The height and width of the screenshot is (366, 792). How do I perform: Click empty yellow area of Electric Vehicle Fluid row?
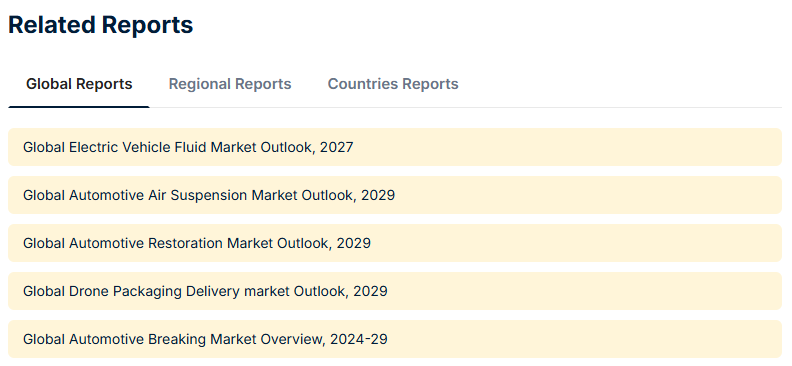(x=566, y=147)
